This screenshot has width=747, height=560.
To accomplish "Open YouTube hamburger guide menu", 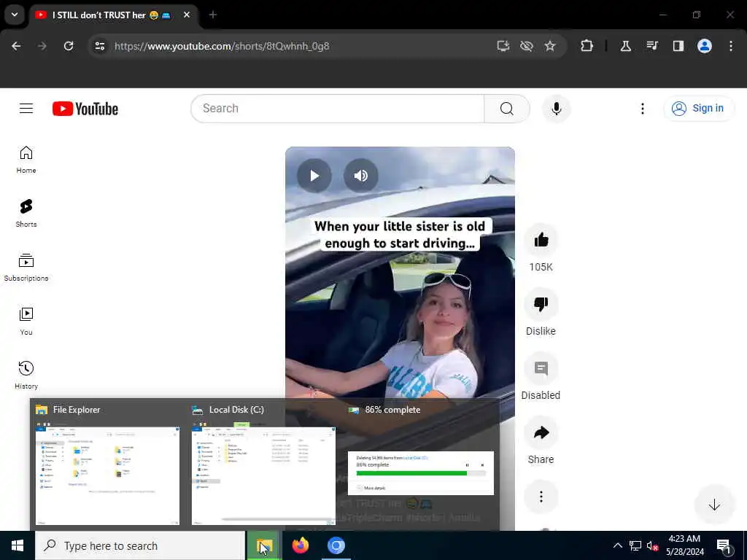I will (x=26, y=109).
